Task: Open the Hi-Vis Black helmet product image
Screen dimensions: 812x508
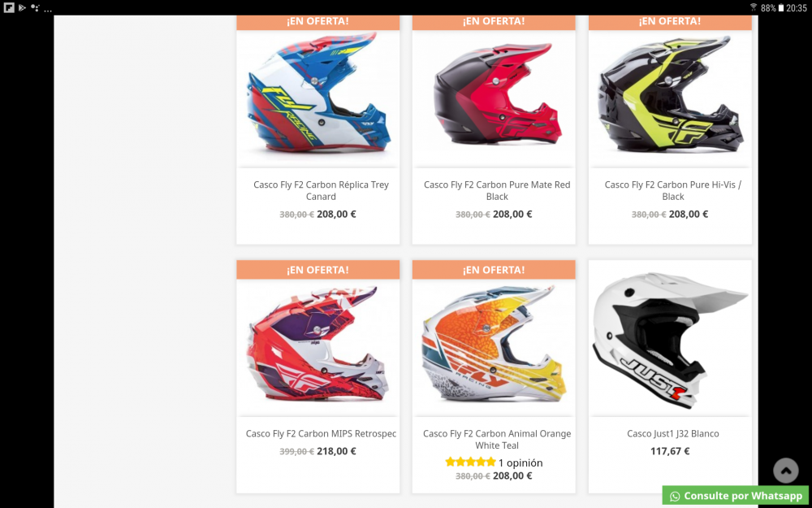Action: [670, 98]
